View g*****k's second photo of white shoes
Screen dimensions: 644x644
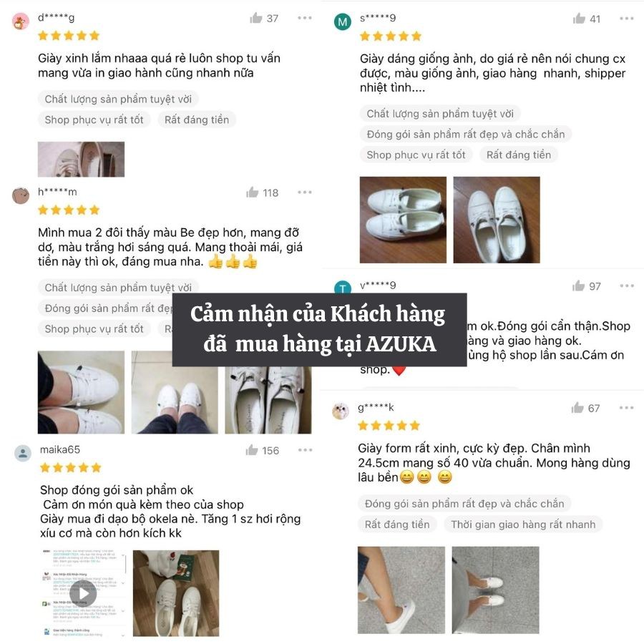tap(495, 590)
